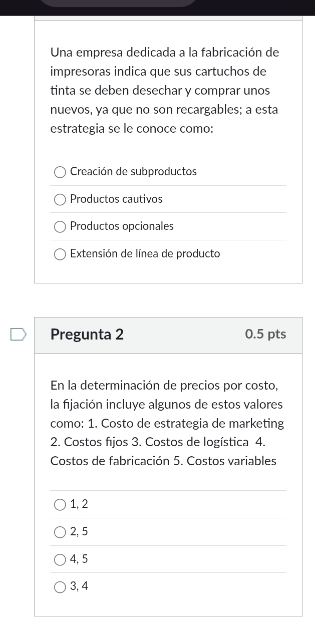
Task: Click the '2, 5' answer label text
Action: pos(79,532)
